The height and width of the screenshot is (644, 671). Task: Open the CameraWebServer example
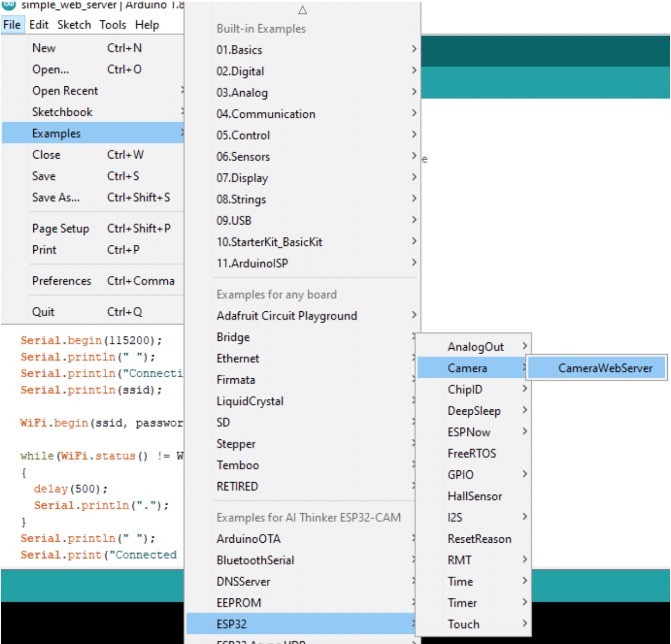tap(597, 368)
